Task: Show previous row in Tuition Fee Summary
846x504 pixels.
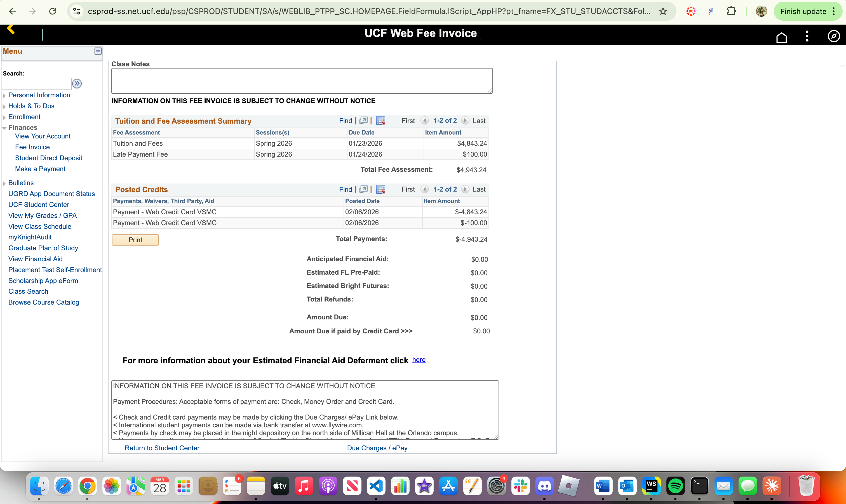Action: point(424,121)
